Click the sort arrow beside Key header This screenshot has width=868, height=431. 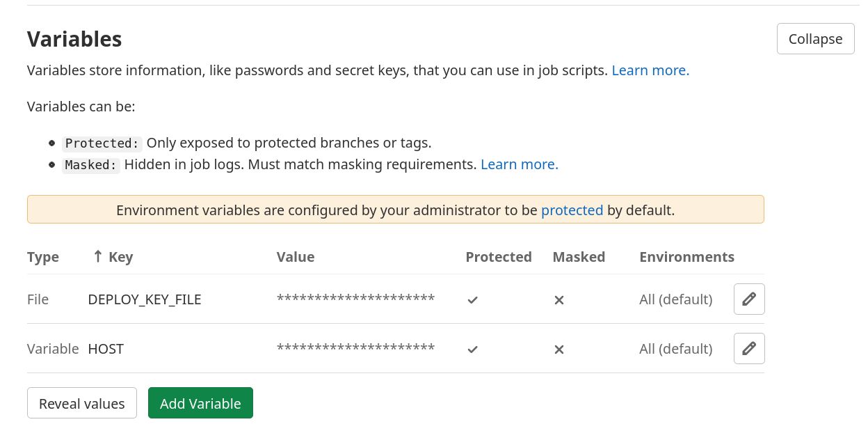pyautogui.click(x=97, y=257)
